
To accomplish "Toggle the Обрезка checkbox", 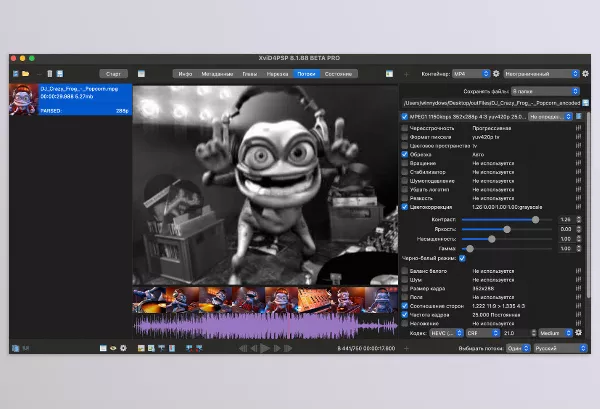I will pyautogui.click(x=405, y=155).
